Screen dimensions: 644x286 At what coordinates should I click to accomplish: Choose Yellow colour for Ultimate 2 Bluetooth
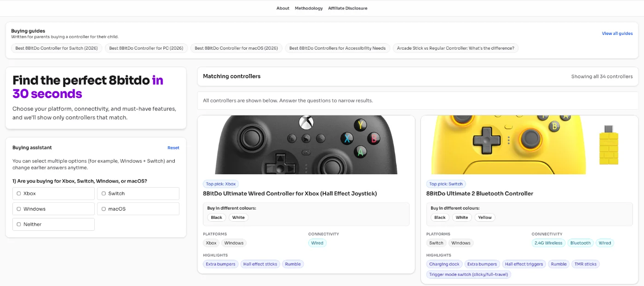485,217
